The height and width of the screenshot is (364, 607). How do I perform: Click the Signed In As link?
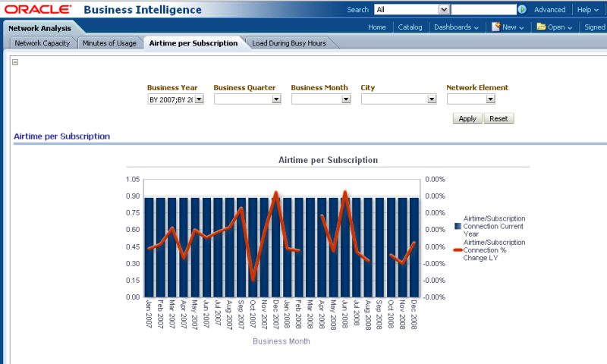pyautogui.click(x=596, y=27)
